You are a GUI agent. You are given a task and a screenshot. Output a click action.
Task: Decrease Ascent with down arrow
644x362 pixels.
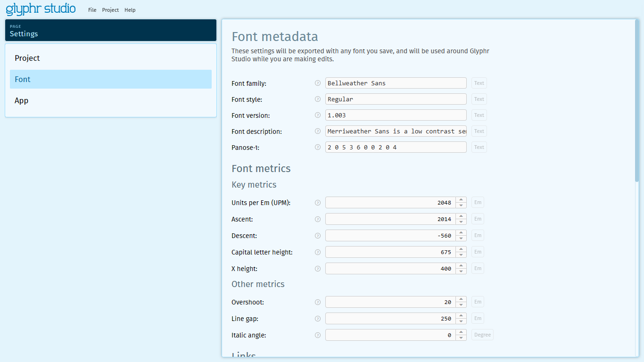(461, 222)
